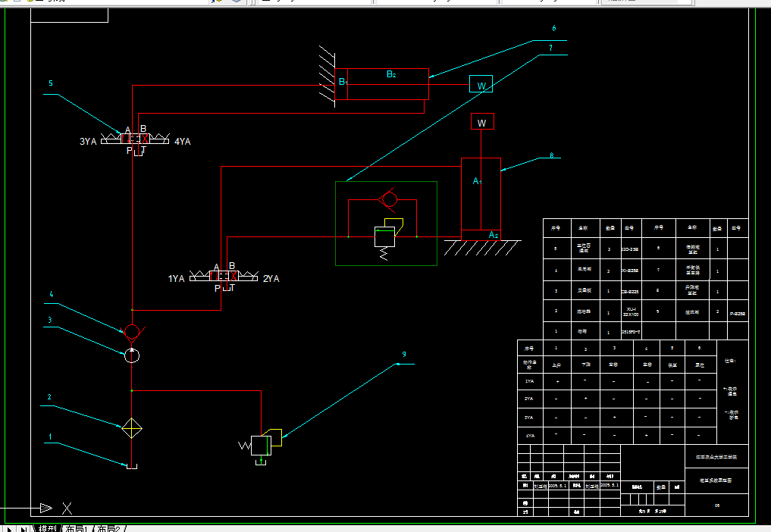This screenshot has height=532, width=771.
Task: Select the cyan W load box
Action: click(481, 84)
